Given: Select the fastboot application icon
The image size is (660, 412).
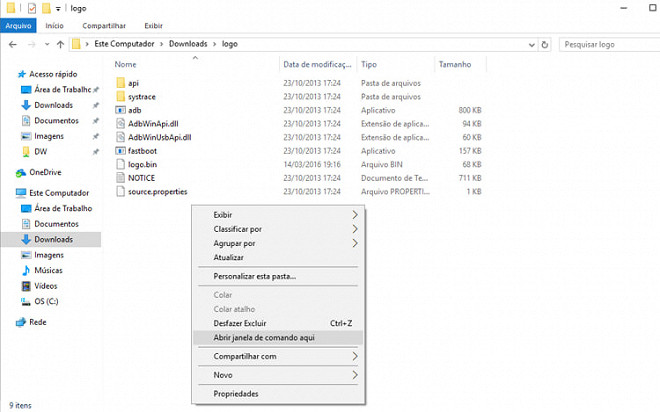Looking at the screenshot, I should (120, 151).
